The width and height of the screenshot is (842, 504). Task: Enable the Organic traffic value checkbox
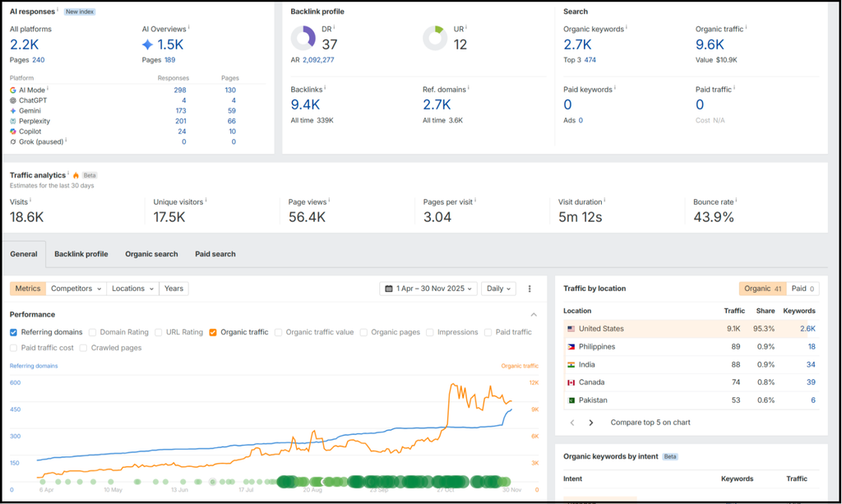(278, 333)
